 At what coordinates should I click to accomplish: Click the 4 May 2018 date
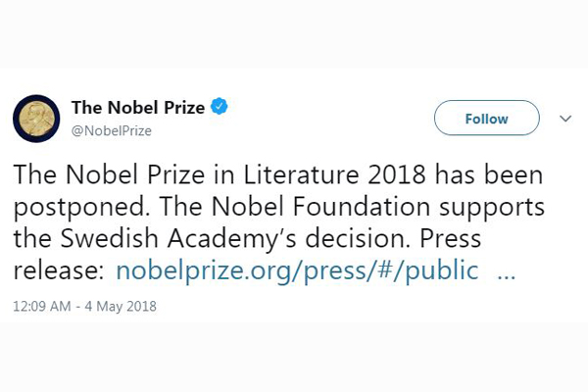click(x=121, y=307)
